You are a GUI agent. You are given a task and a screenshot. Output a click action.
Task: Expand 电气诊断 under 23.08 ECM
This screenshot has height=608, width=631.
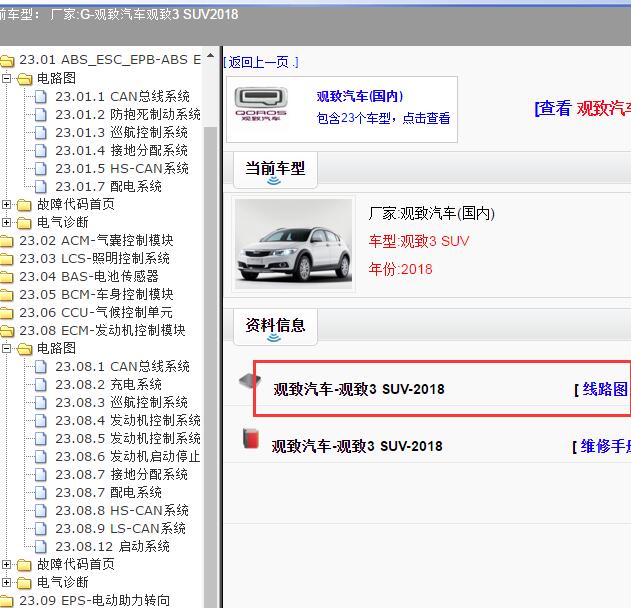coord(6,582)
